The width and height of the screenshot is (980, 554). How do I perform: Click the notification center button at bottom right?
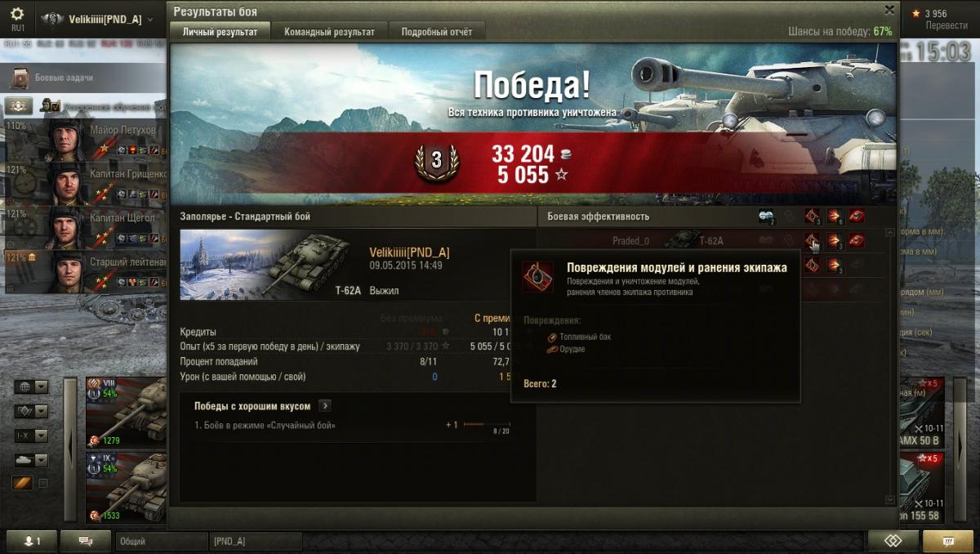[x=947, y=541]
